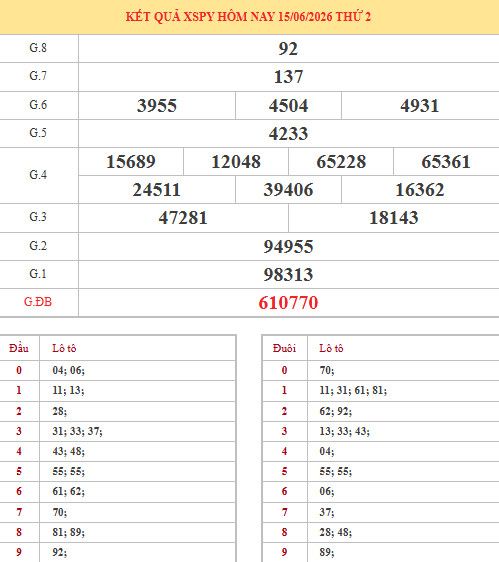This screenshot has width=499, height=562.
Task: Click G.3 number 47281
Action: [x=183, y=218]
